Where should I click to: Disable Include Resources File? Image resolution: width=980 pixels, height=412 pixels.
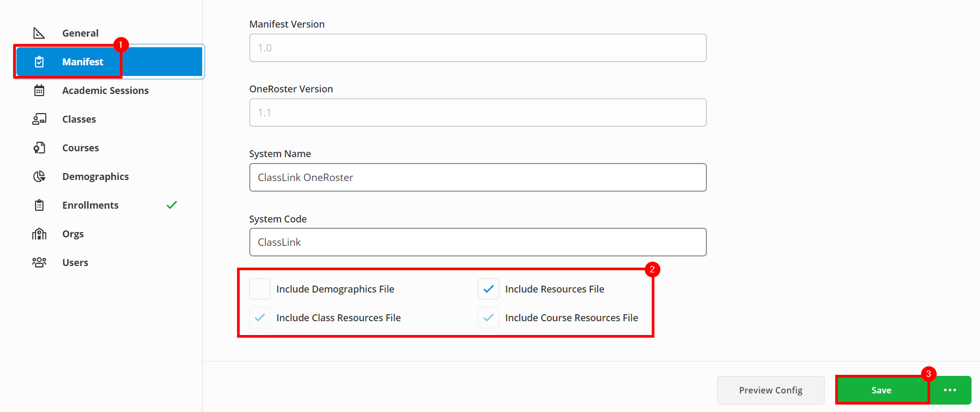point(488,289)
